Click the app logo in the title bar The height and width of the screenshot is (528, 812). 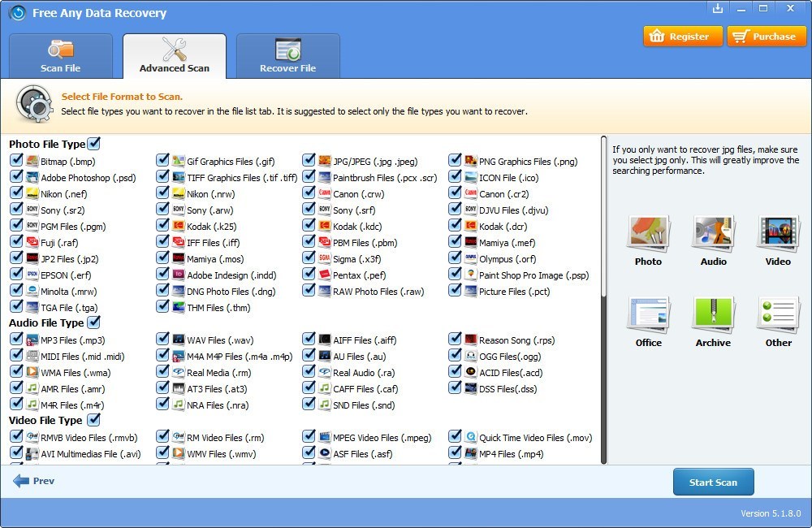pos(18,12)
